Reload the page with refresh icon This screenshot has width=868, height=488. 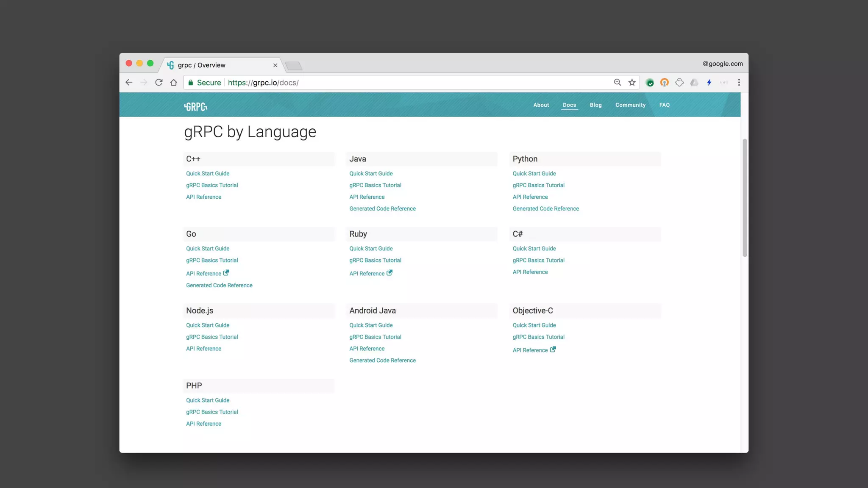coord(159,83)
